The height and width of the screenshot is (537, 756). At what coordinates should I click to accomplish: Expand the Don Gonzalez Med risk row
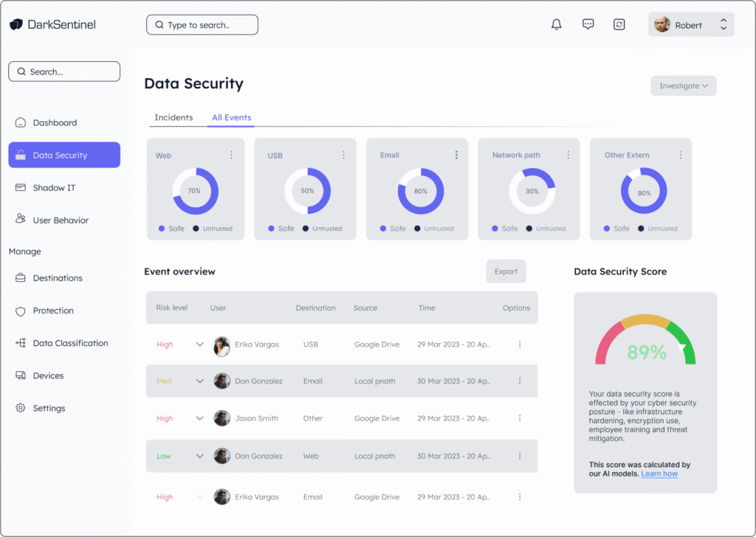coord(199,381)
